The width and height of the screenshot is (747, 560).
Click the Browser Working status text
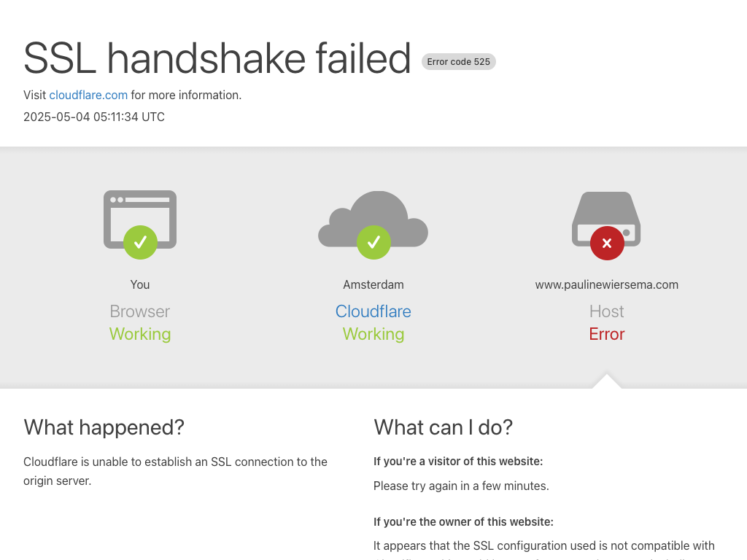tap(140, 334)
